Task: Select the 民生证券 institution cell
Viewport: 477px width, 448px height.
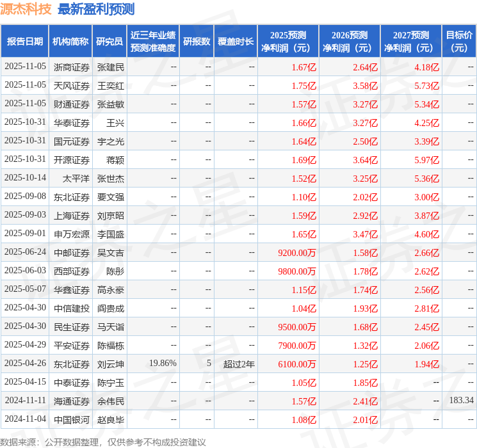Action: 72,327
